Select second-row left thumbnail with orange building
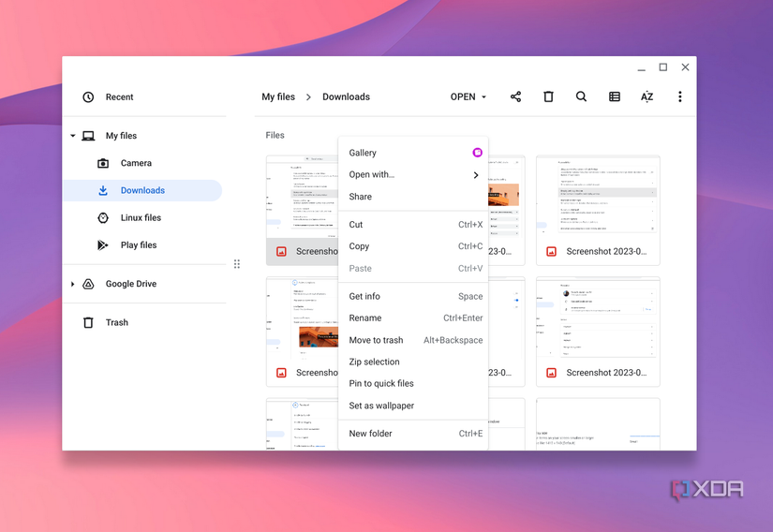Screen dimensions: 773x532 [x=303, y=318]
